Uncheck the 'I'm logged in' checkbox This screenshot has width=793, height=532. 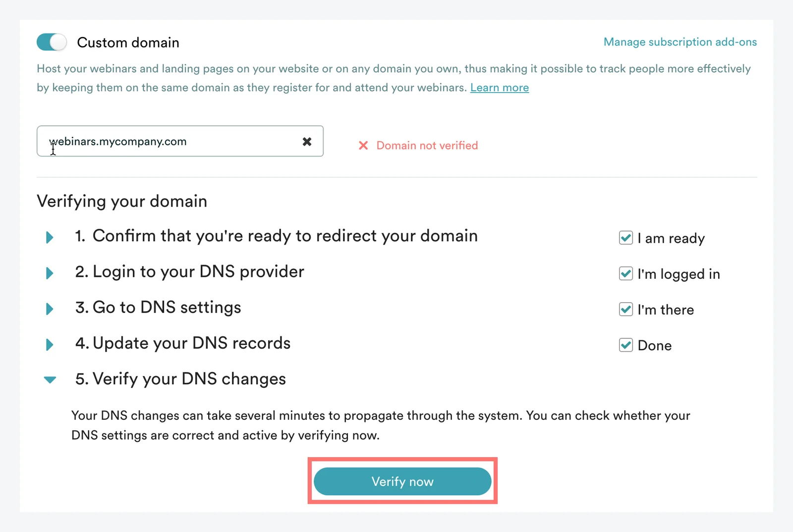(626, 274)
